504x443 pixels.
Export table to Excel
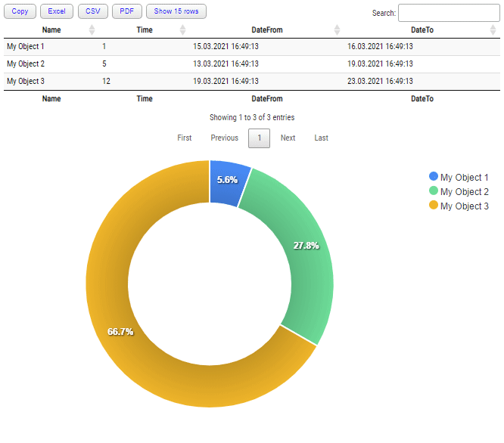coord(57,11)
